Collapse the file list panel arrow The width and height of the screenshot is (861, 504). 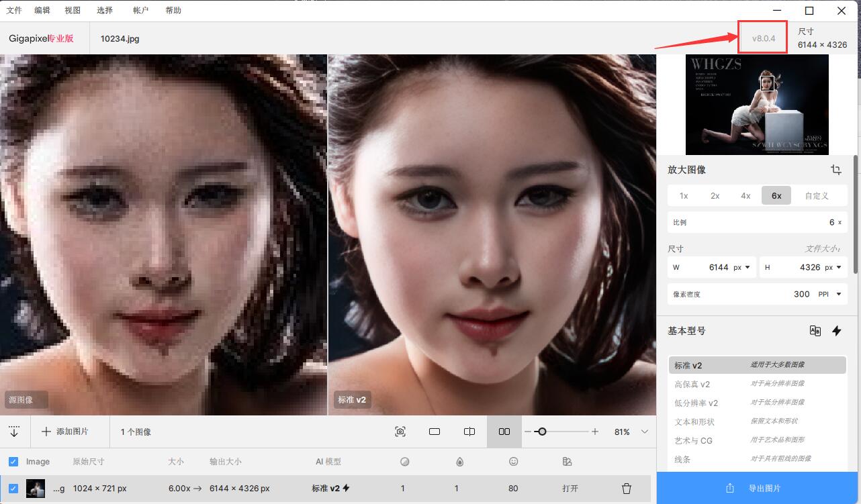(x=14, y=432)
